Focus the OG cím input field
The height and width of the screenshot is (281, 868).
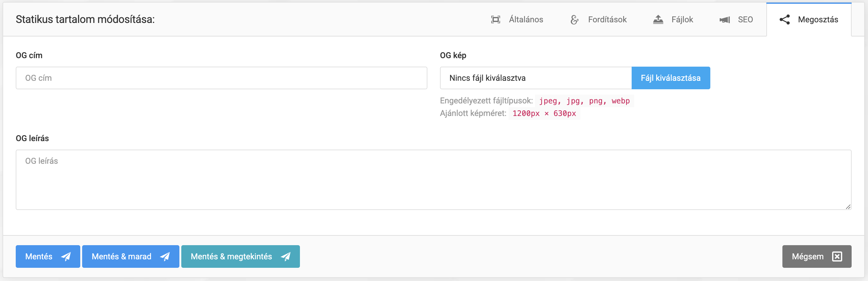point(221,78)
